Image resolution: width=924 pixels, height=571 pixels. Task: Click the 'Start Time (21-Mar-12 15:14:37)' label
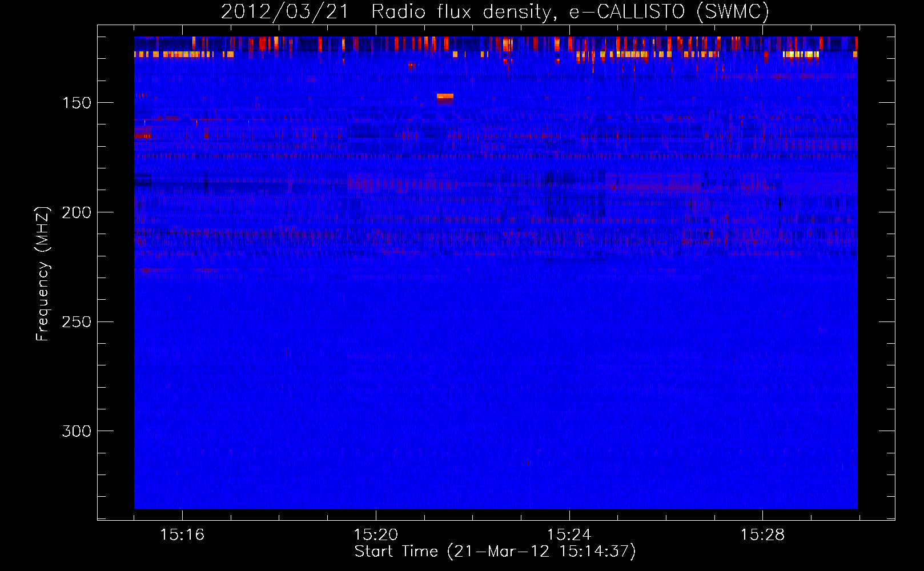click(x=495, y=552)
